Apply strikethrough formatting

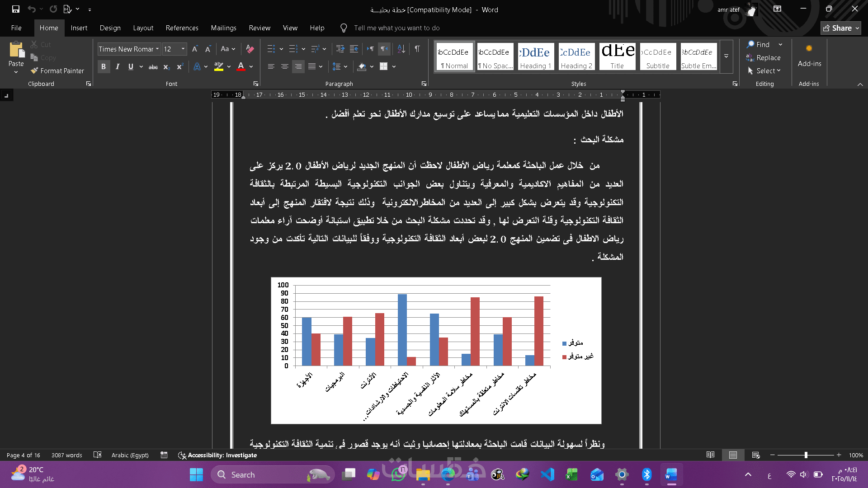tap(153, 67)
